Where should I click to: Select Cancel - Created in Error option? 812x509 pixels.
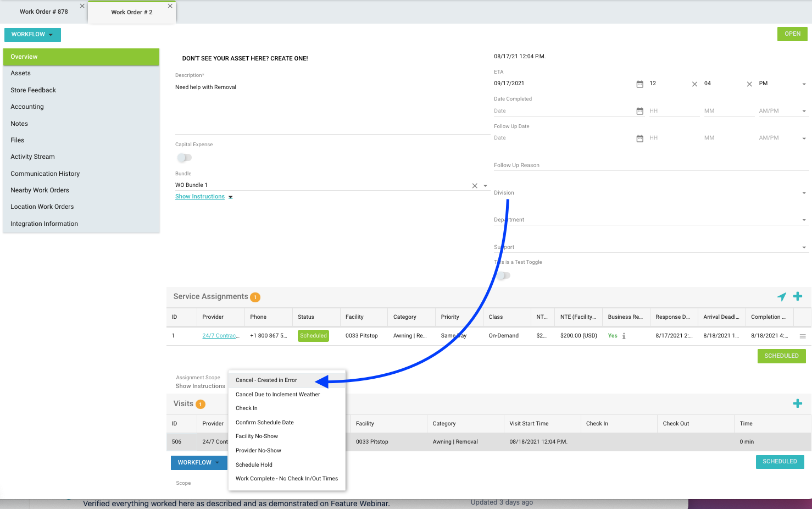coord(266,380)
